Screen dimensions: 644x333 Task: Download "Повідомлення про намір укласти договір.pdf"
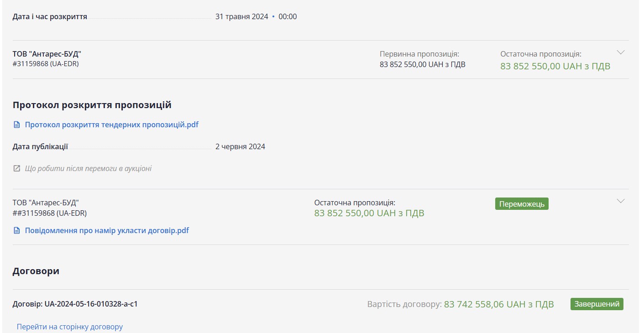[107, 230]
